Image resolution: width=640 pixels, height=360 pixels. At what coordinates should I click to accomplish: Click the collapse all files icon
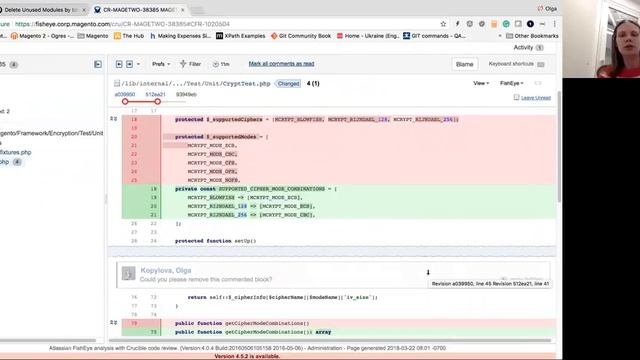coord(129,64)
